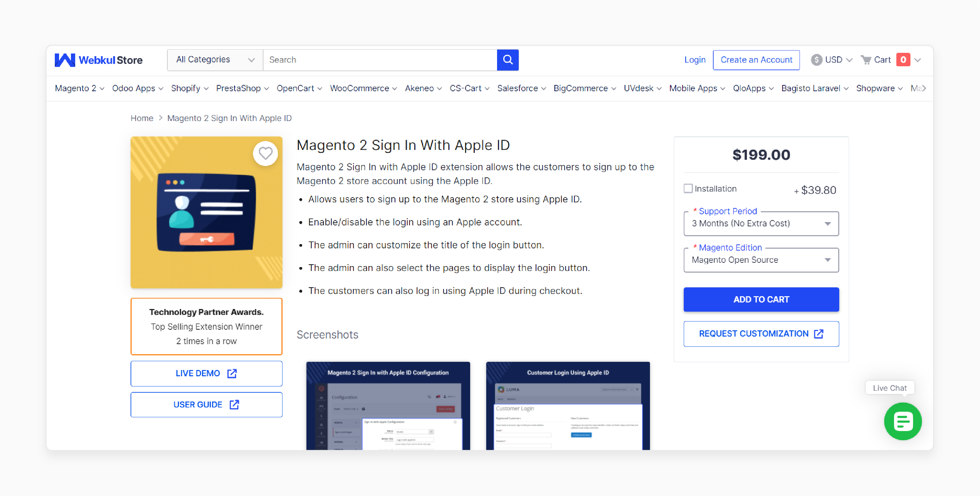Open the Apple ID Configuration screenshot thumbnail
The image size is (980, 496).
coord(388,405)
